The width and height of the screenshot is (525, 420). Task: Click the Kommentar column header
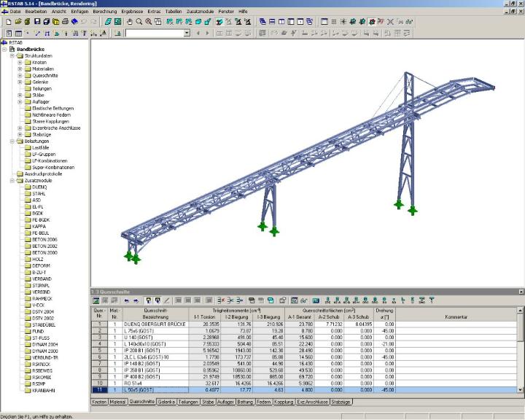(456, 314)
